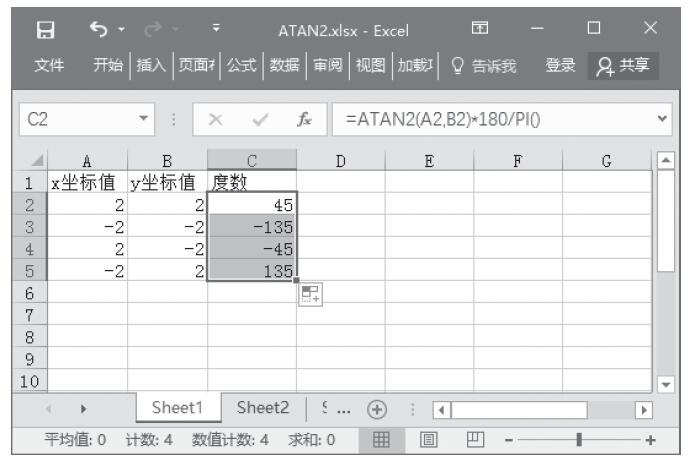Open the Customize Quick Access Toolbar dropdown
694x465 pixels.
tap(217, 29)
